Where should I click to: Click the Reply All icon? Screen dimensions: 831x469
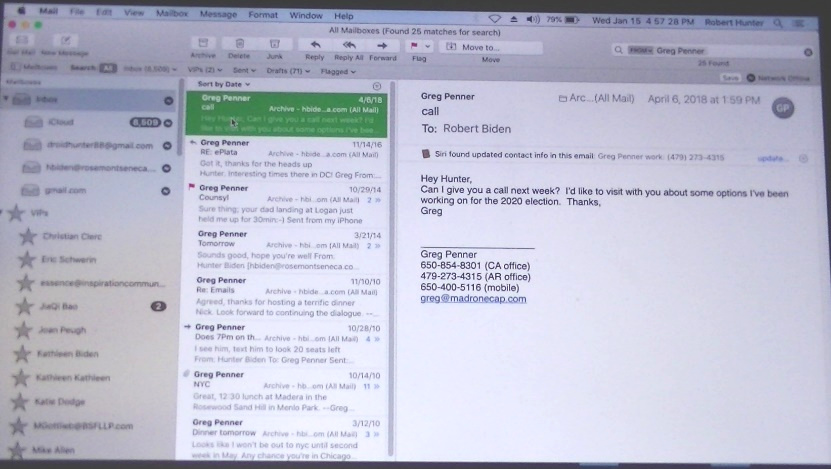349,45
